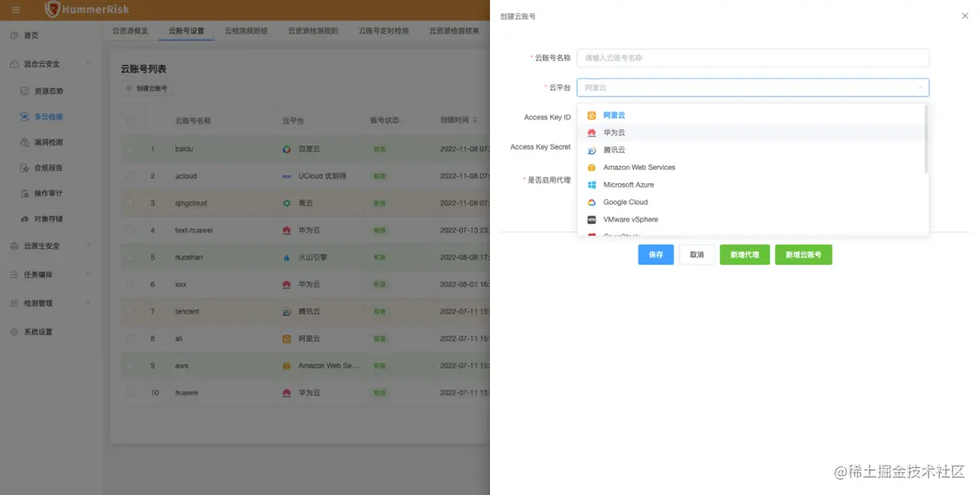Click 有效 status tag in baidu row

pyautogui.click(x=379, y=149)
